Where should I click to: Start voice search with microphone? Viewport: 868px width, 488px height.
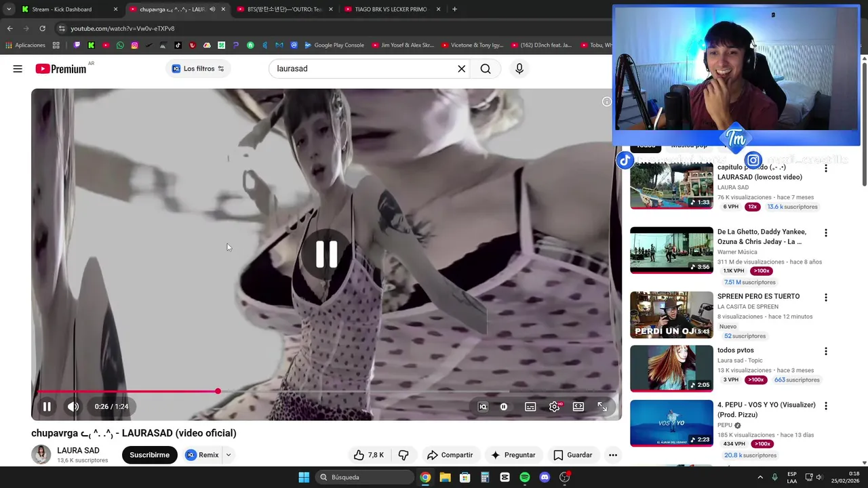(x=519, y=68)
